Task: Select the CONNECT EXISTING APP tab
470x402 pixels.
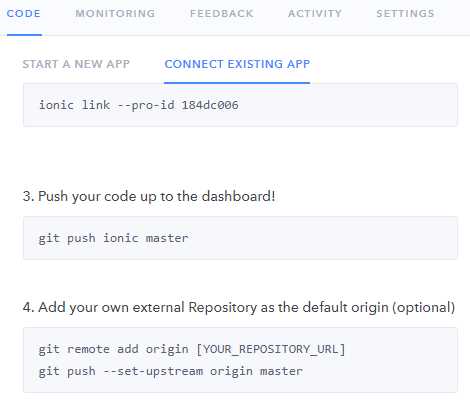Action: click(237, 64)
